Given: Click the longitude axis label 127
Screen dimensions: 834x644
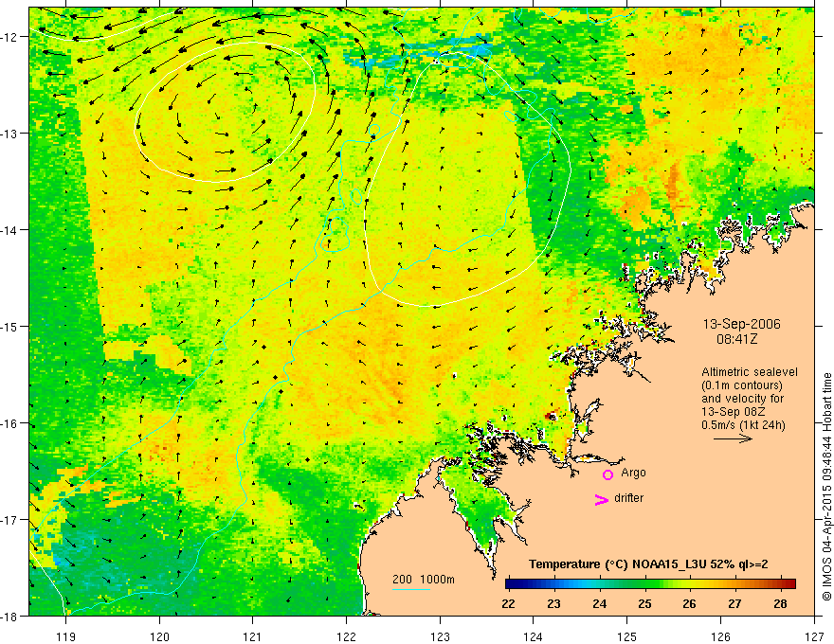Looking at the screenshot, I should pos(814,636).
